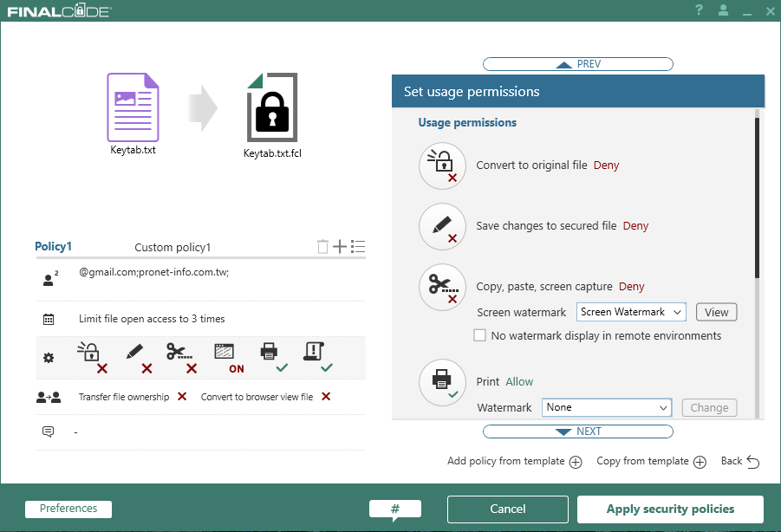This screenshot has width=781, height=532.
Task: Enable No watermark display in remote environments
Action: (479, 335)
